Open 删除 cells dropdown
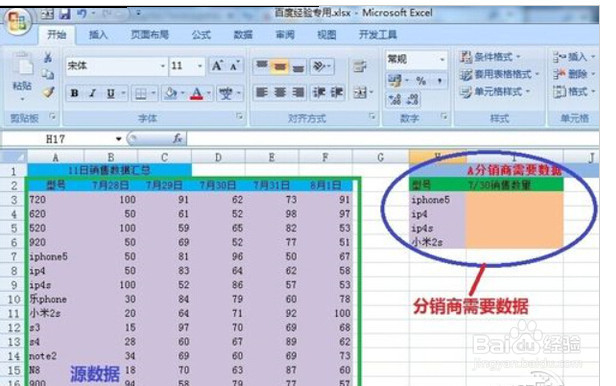Image resolution: width=616 pixels, height=386 pixels. pos(574,74)
